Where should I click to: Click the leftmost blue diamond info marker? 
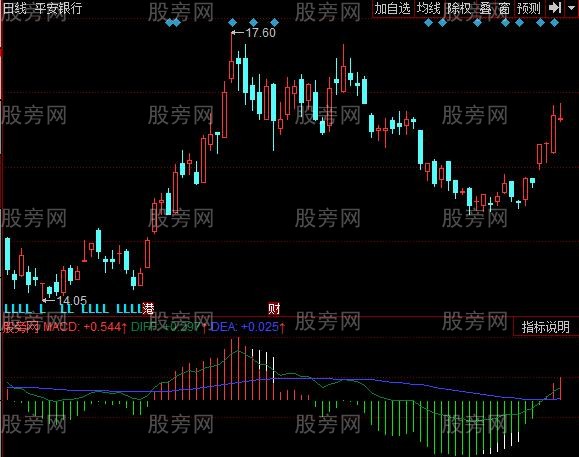[169, 23]
